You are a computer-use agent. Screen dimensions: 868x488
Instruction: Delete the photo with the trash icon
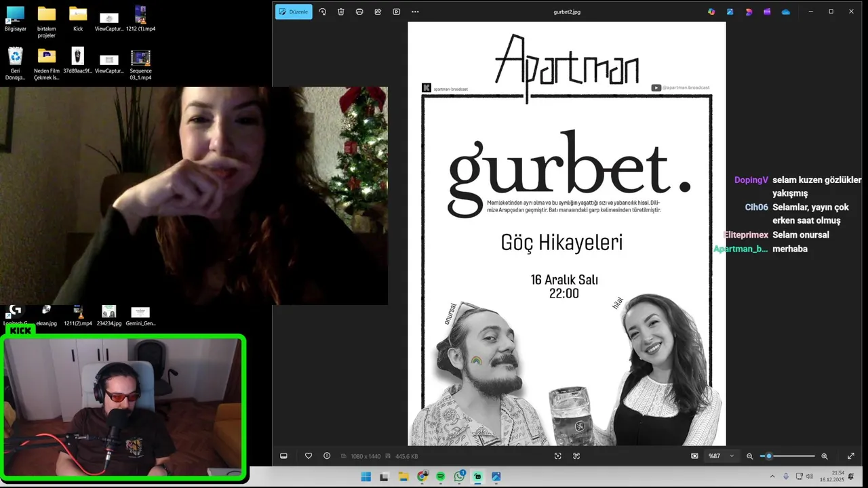(x=341, y=12)
